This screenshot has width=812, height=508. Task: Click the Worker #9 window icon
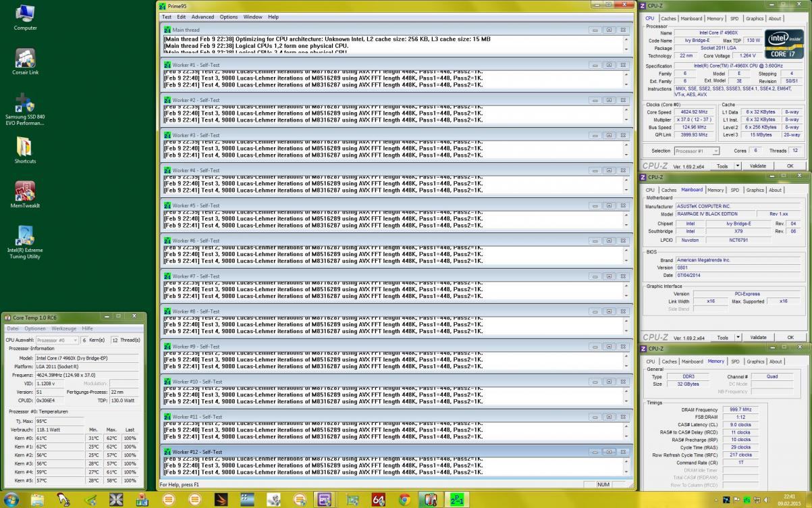[167, 347]
